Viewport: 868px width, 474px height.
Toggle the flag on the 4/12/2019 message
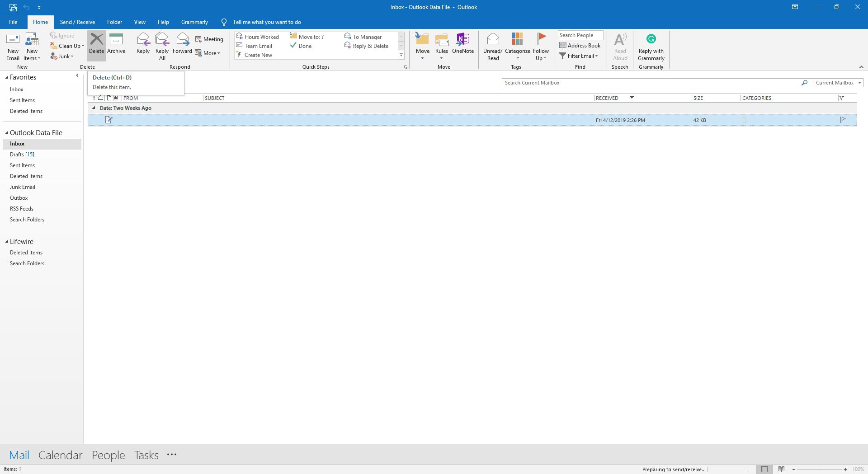[843, 120]
